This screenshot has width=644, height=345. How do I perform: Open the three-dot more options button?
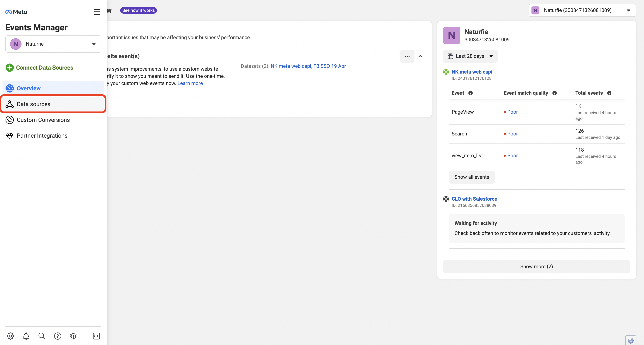click(407, 56)
